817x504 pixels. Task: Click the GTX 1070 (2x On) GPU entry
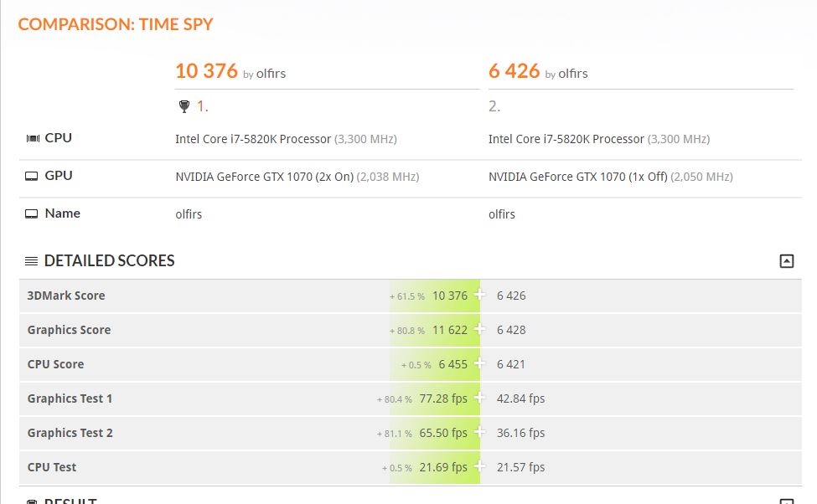pos(264,177)
